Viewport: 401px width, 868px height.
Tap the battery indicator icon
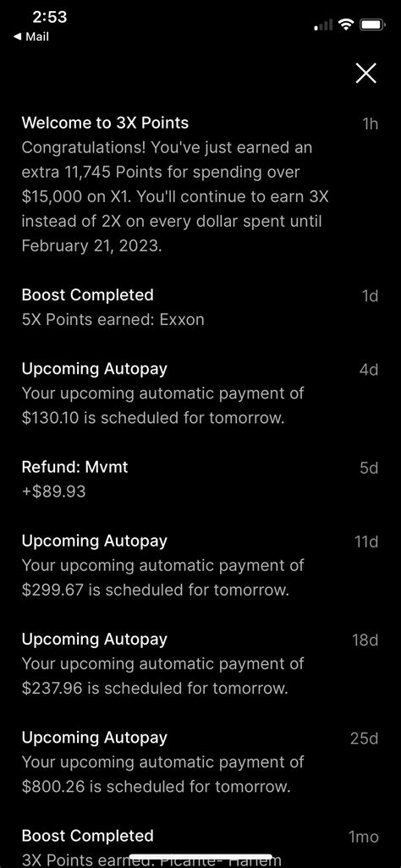point(372,25)
